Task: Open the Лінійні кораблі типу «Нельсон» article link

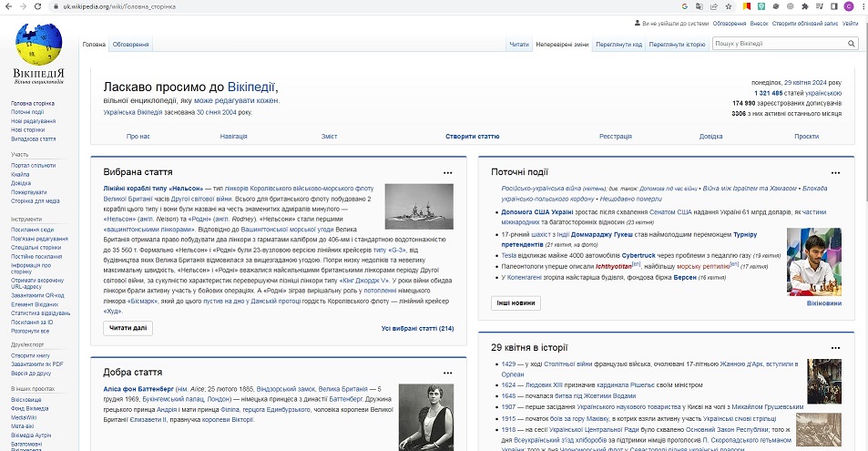Action: pos(153,189)
